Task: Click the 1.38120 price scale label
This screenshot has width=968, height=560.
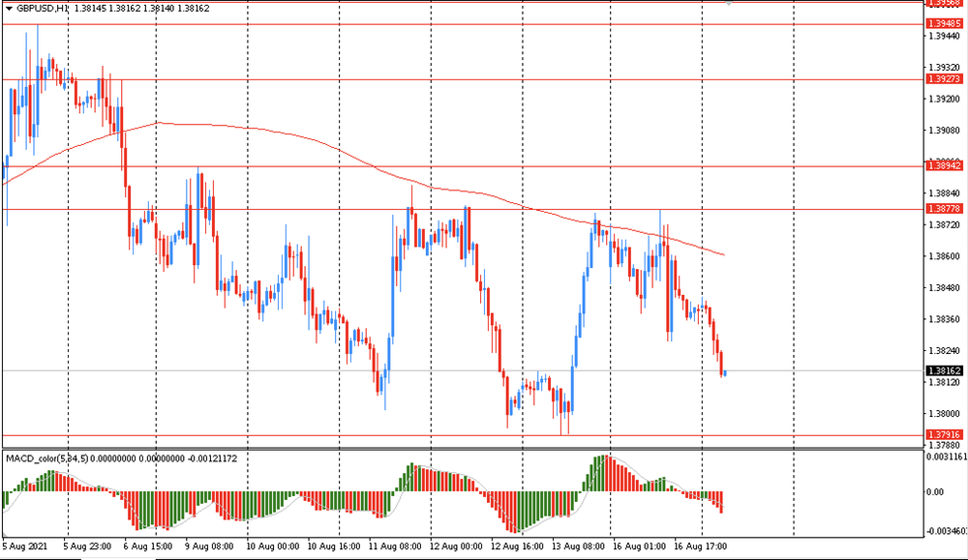Action: coord(945,382)
